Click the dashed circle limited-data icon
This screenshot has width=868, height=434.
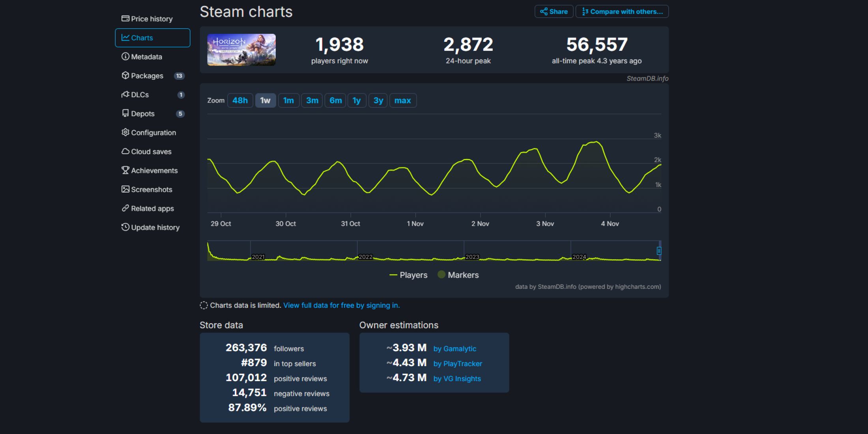204,305
